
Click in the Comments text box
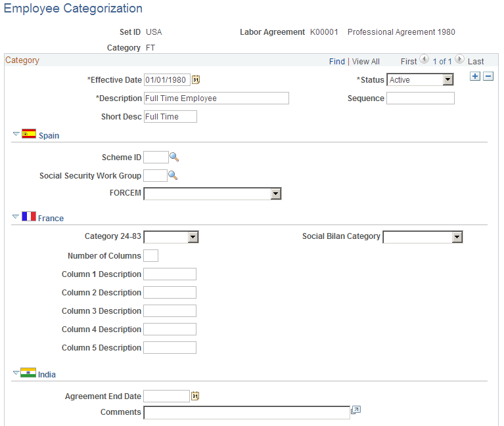pos(247,412)
